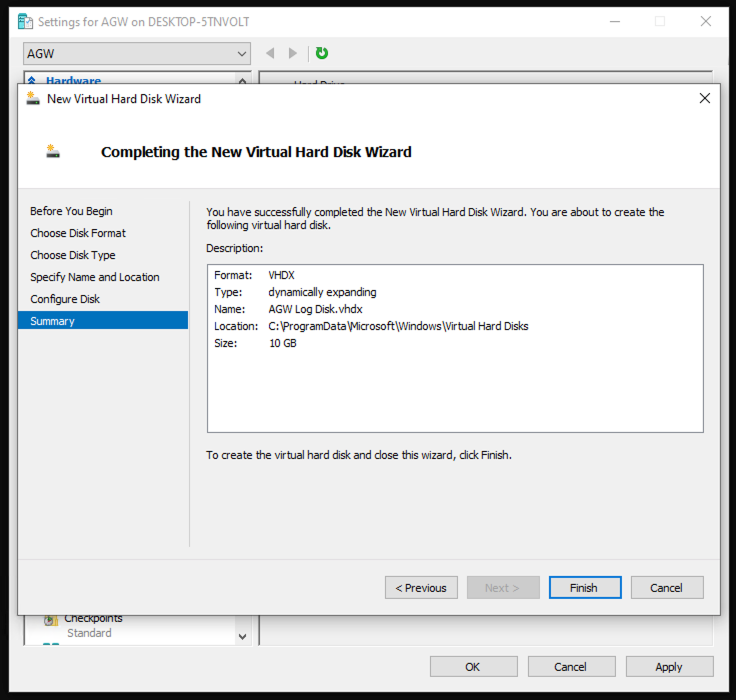Image resolution: width=736 pixels, height=700 pixels.
Task: Close the New Virtual Hard Disk Wizard
Action: [704, 98]
